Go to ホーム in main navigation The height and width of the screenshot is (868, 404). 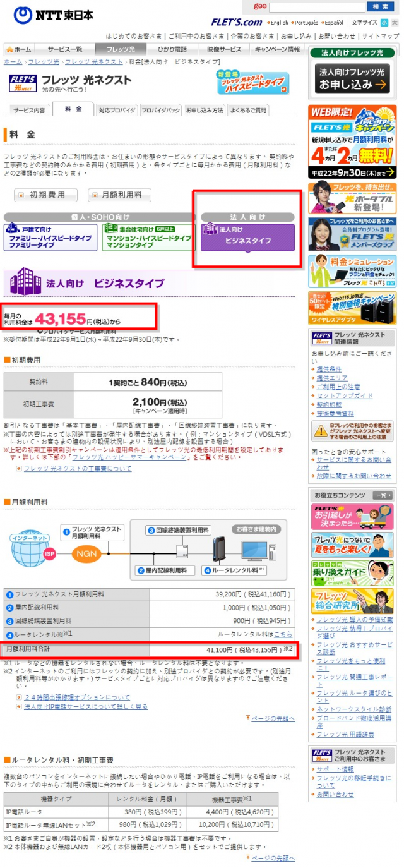(x=18, y=49)
